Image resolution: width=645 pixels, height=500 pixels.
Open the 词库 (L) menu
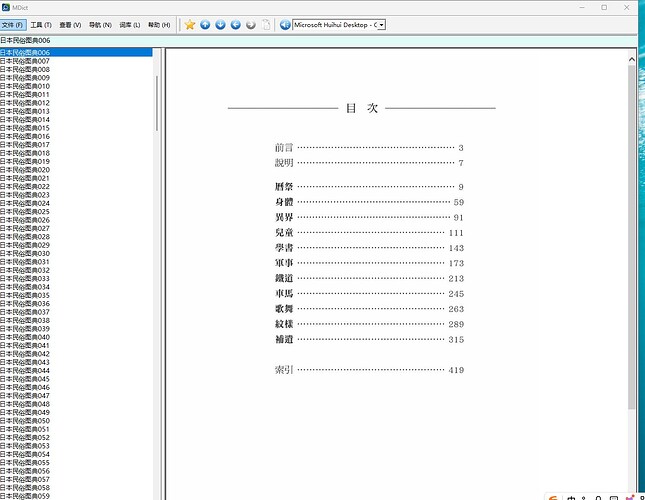tap(130, 25)
